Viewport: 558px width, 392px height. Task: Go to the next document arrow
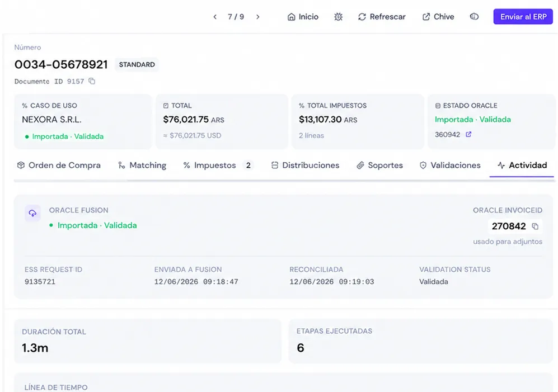[x=258, y=17]
